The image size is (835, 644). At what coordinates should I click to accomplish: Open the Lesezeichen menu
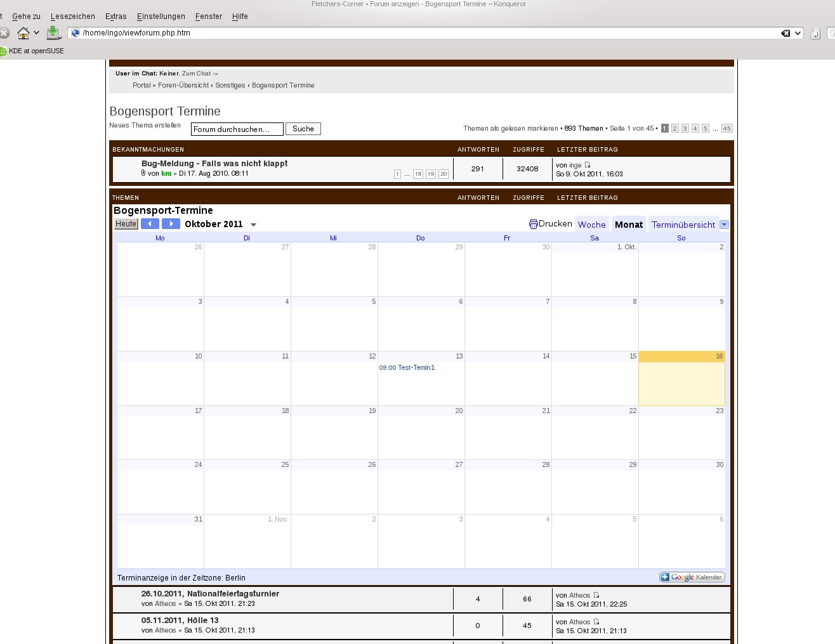pos(73,16)
